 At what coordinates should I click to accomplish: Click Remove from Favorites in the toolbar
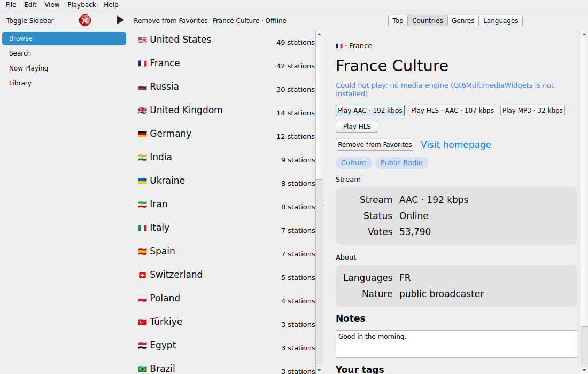(171, 21)
